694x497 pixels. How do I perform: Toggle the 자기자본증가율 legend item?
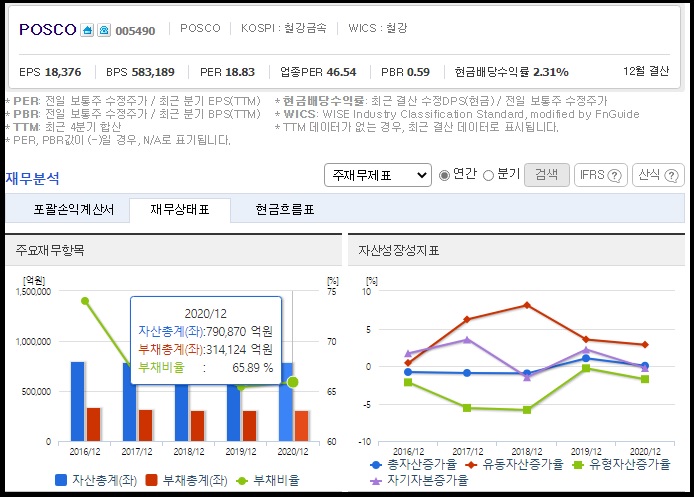click(x=419, y=480)
